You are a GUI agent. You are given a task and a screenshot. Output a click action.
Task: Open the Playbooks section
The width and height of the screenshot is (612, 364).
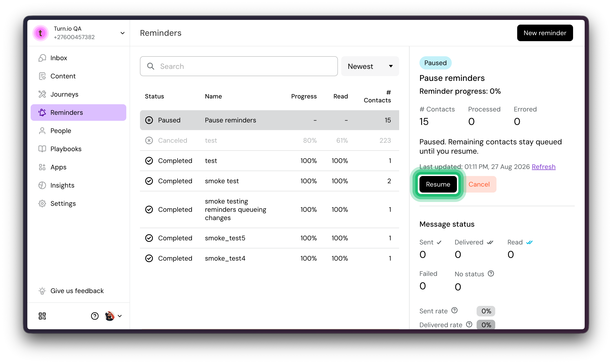pyautogui.click(x=78, y=149)
